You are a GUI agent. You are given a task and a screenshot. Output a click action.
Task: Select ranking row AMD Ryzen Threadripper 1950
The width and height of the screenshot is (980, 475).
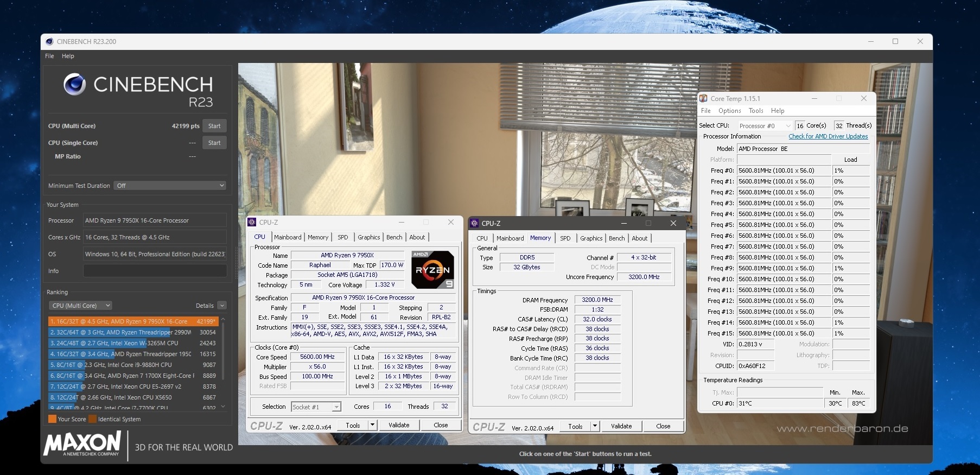[x=133, y=354]
